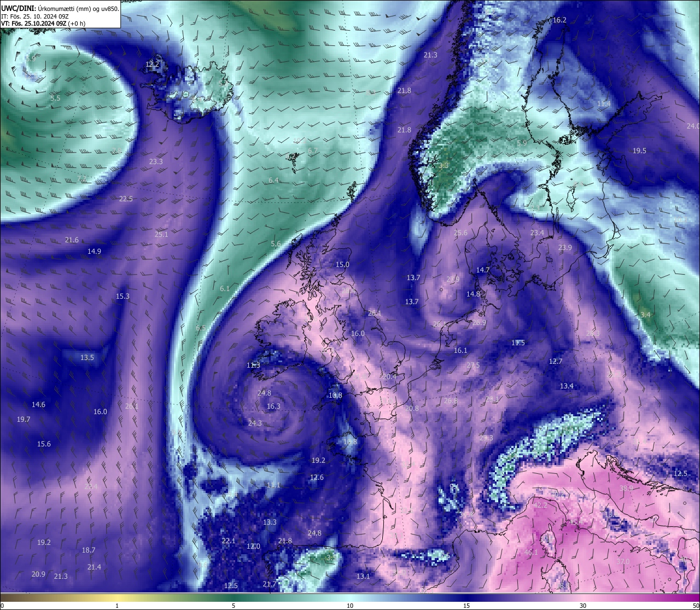Viewport: 700px width, 610px height.
Task: Click the 19.7 value label
Action: pos(24,419)
